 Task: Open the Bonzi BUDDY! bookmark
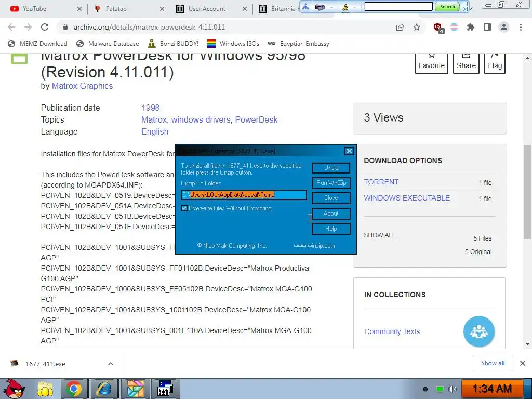click(174, 44)
